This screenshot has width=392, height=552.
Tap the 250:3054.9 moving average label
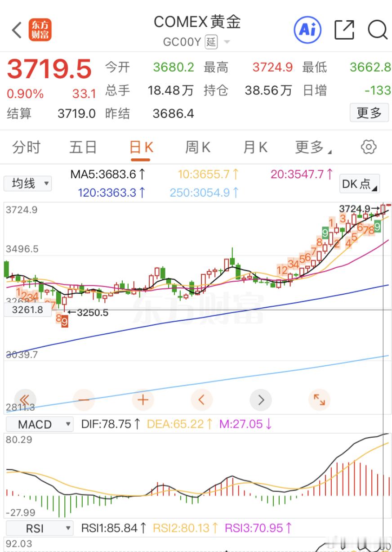(205, 193)
